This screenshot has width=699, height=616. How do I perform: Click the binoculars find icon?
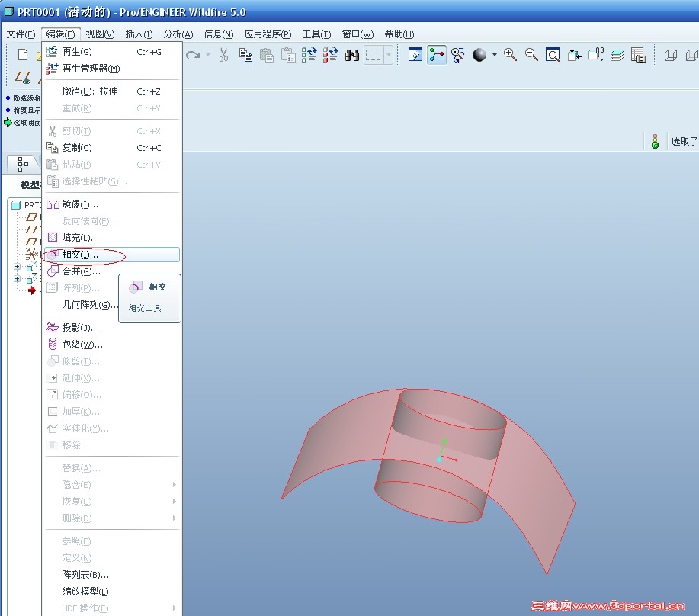tap(351, 55)
